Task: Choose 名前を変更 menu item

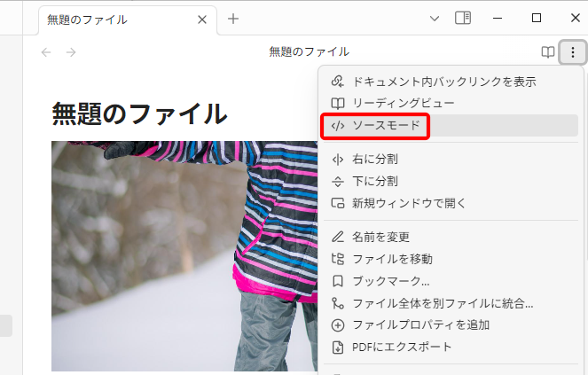Action: 451,237
